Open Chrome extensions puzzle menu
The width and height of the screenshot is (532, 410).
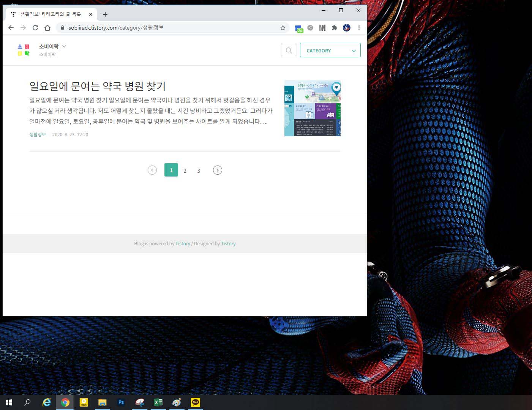tap(335, 28)
